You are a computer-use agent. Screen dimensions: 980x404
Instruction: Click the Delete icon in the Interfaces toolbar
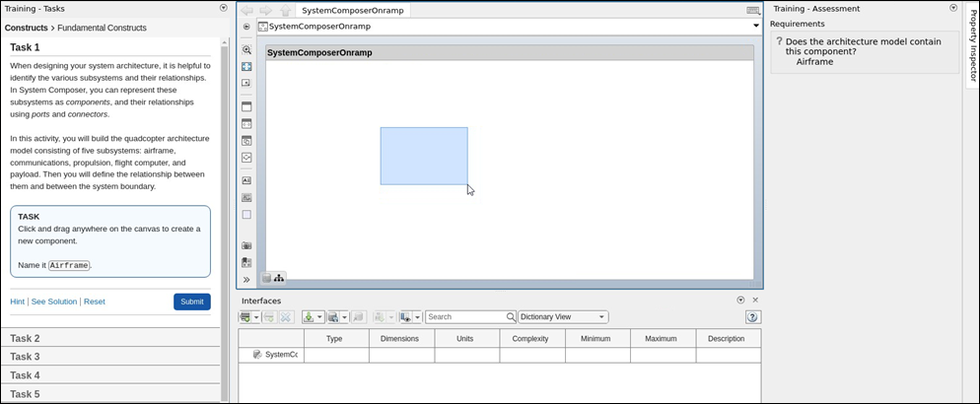point(286,317)
